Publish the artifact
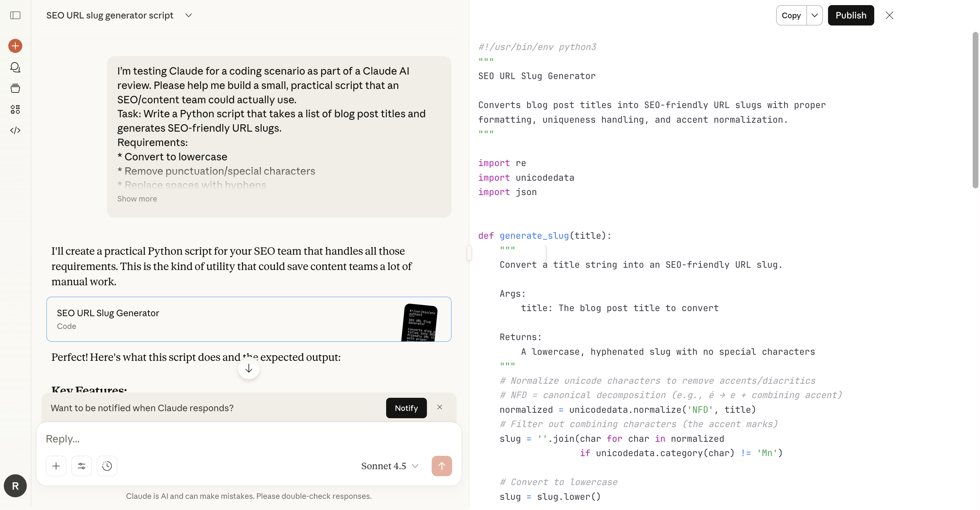 [x=851, y=15]
